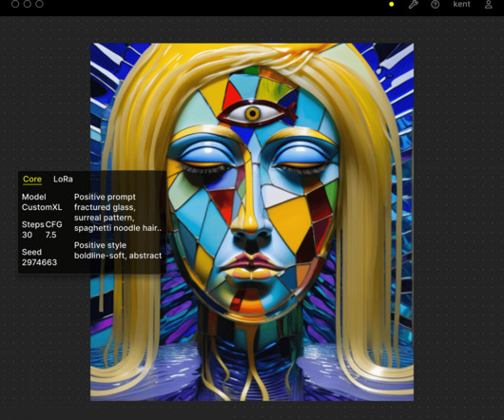Select the generated stained-glass face image
The height and width of the screenshot is (420, 504).
click(x=252, y=222)
